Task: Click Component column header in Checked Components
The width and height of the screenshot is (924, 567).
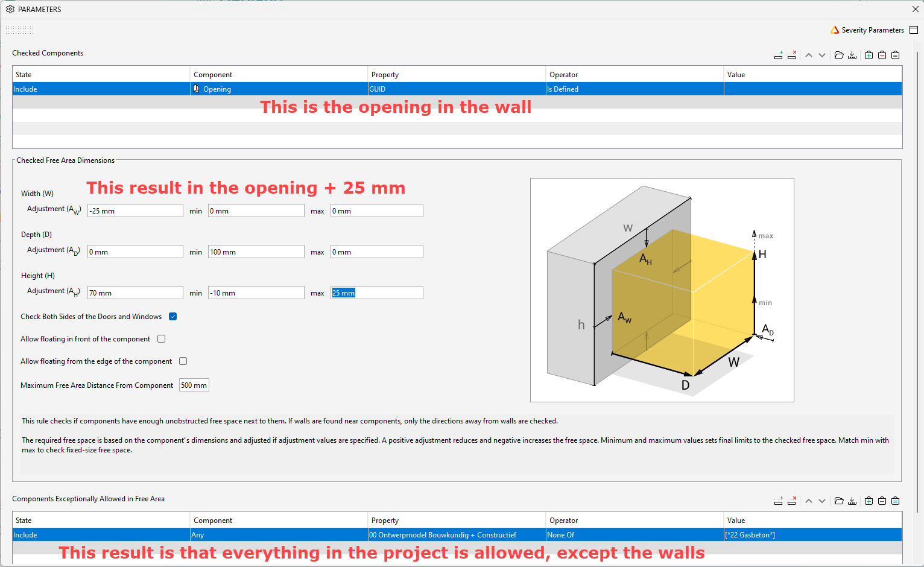Action: (x=279, y=75)
